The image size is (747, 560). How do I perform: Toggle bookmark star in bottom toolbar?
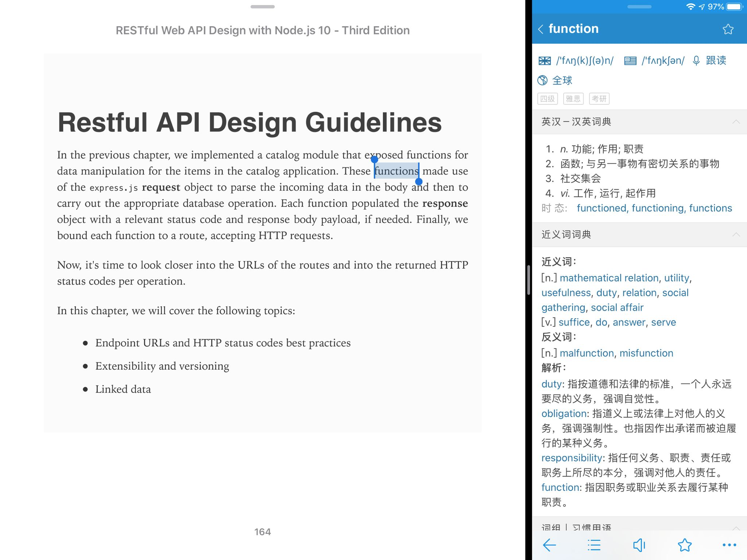pyautogui.click(x=684, y=545)
